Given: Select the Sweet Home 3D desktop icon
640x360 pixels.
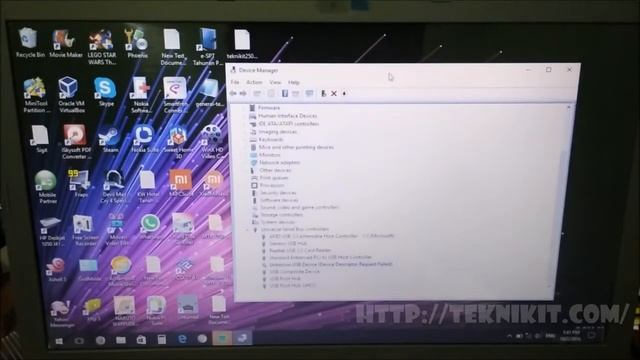Looking at the screenshot, I should coord(178,142).
